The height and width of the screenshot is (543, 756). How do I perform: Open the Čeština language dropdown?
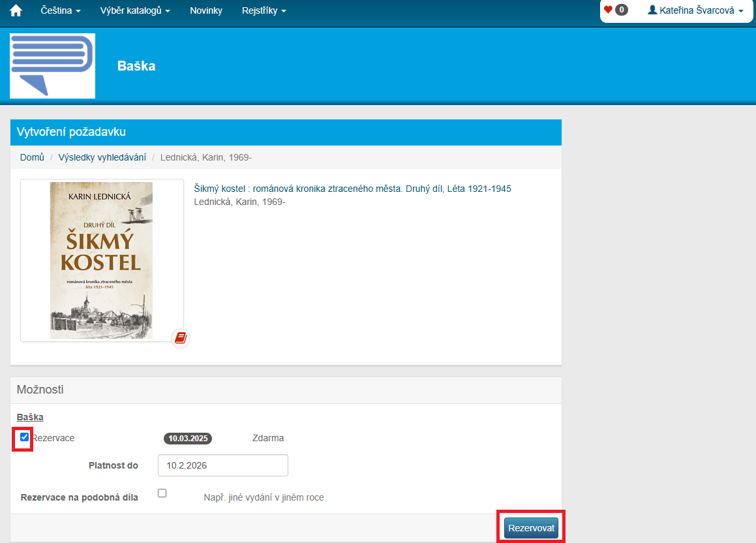(60, 10)
